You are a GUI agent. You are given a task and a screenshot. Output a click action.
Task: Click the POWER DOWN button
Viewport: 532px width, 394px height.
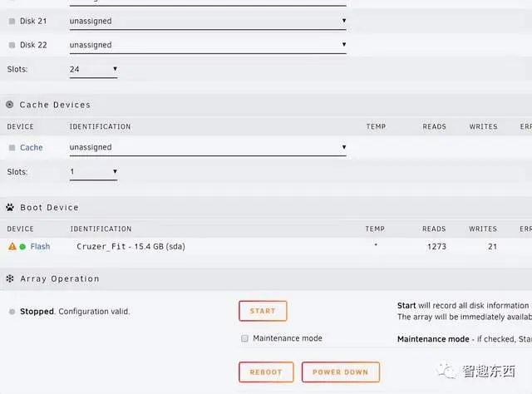[x=340, y=372]
